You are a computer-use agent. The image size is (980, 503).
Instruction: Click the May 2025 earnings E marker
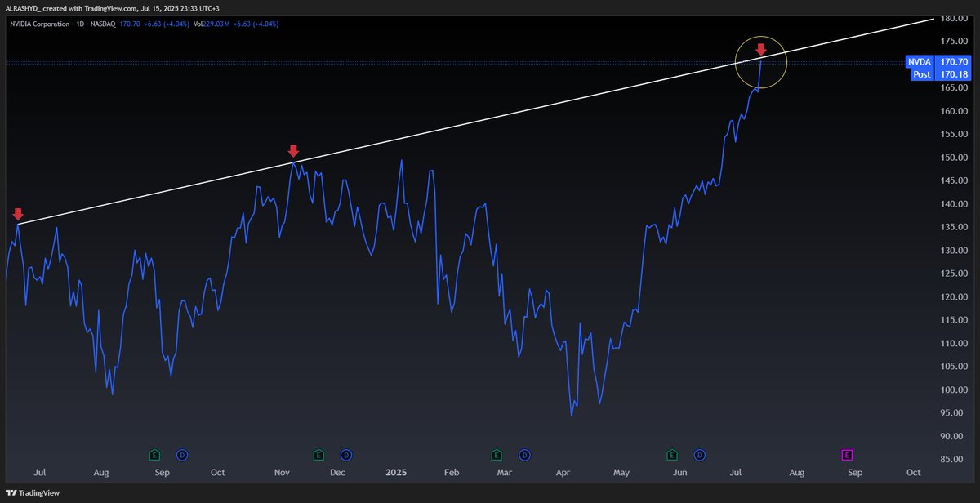click(673, 454)
